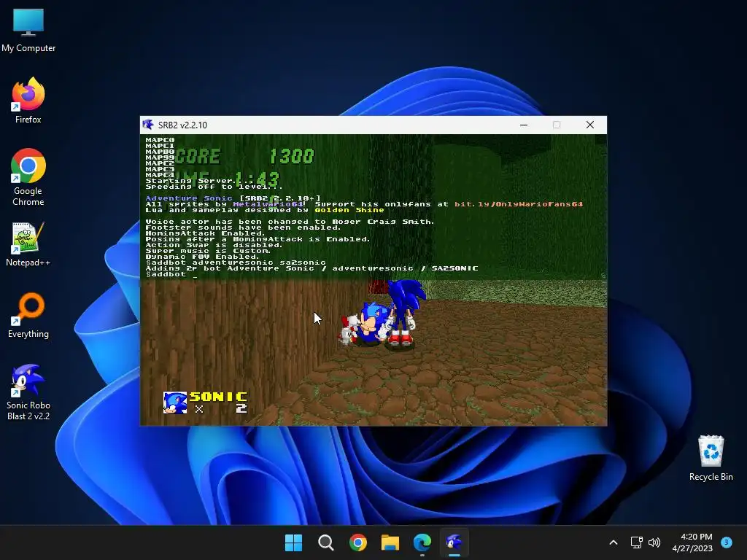Click the "Super music is Custom." console line

pos(208,251)
